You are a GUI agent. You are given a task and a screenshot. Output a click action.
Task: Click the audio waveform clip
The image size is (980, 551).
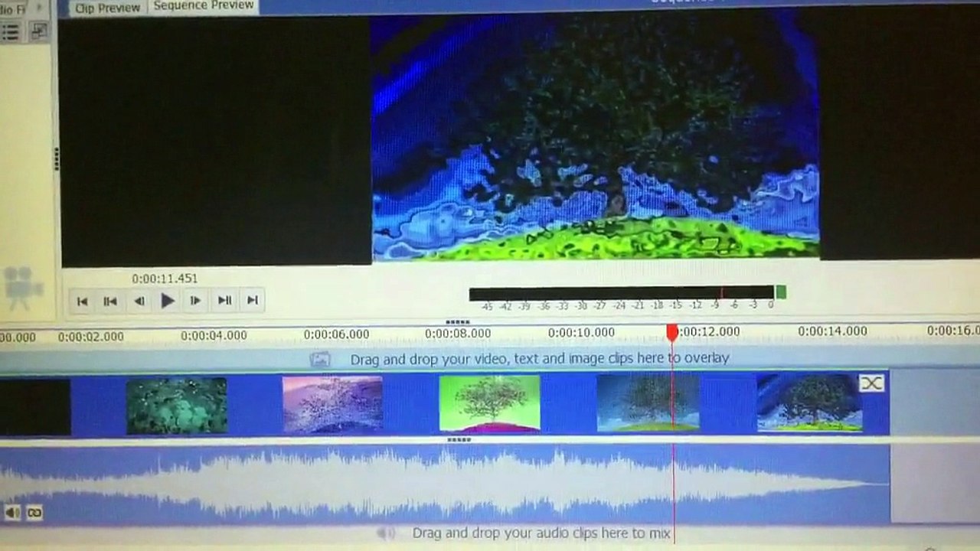point(444,484)
